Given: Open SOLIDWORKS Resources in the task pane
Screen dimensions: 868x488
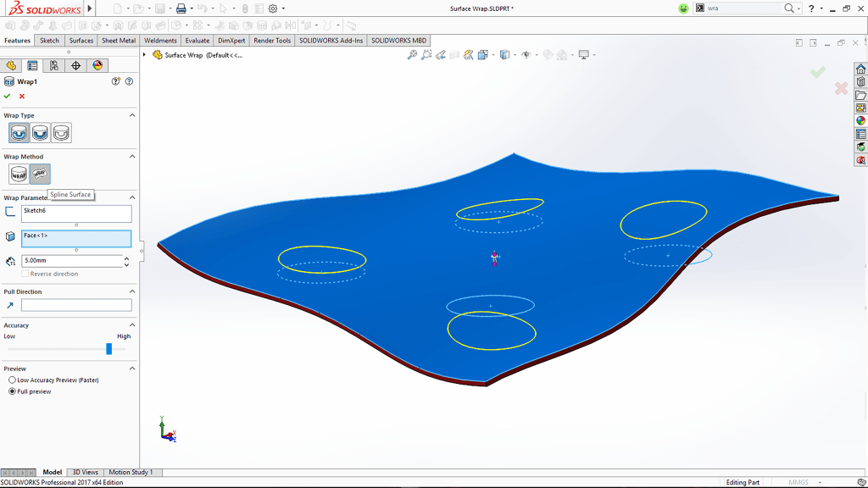Looking at the screenshot, I should 861,69.
